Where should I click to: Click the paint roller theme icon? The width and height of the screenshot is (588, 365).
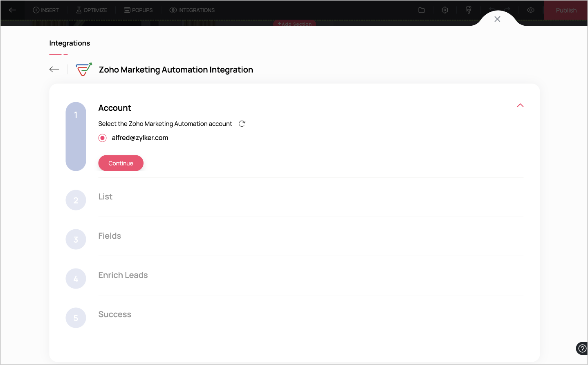(x=469, y=10)
